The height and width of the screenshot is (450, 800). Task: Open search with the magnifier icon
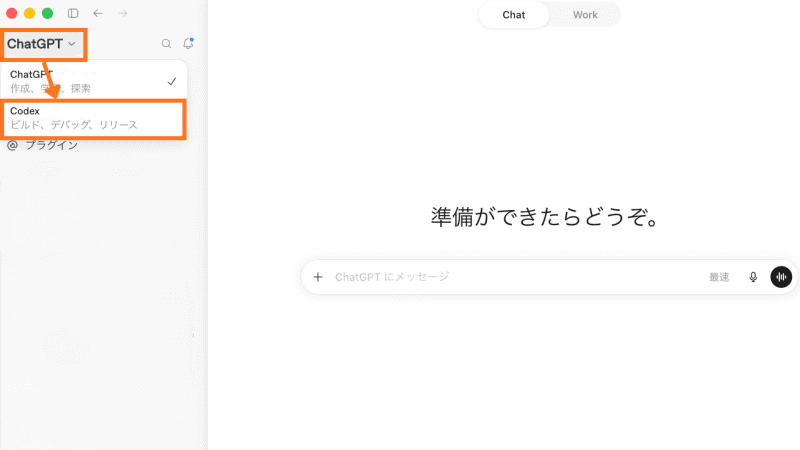pos(166,44)
